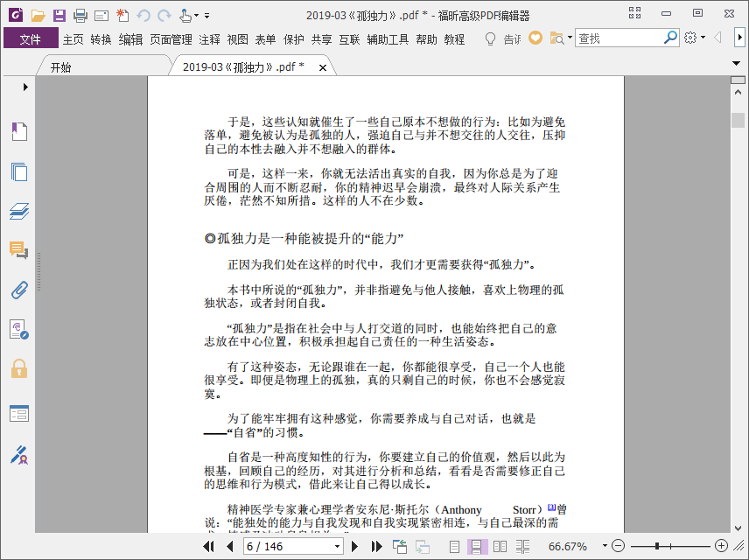
Task: Go to next search result arrow
Action: point(739,38)
